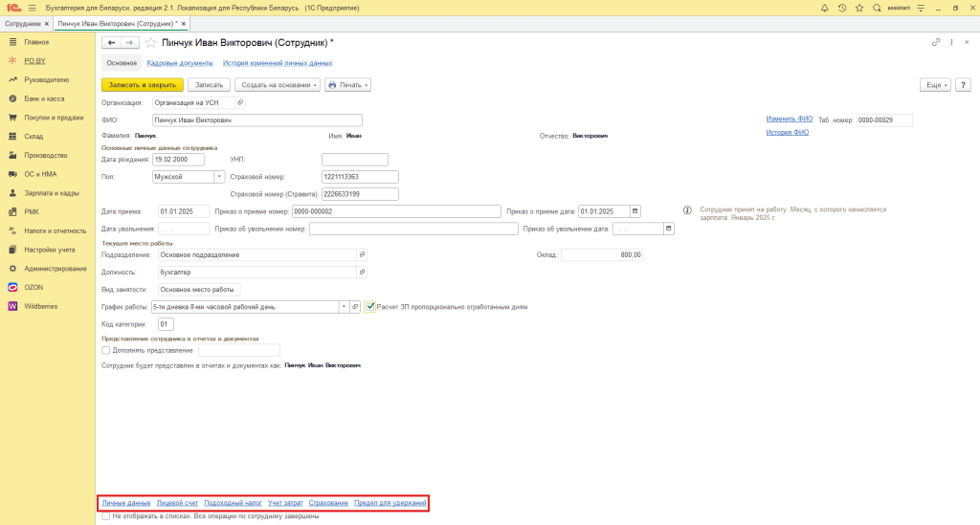Open OZON section
This screenshot has height=525, width=980.
[33, 288]
